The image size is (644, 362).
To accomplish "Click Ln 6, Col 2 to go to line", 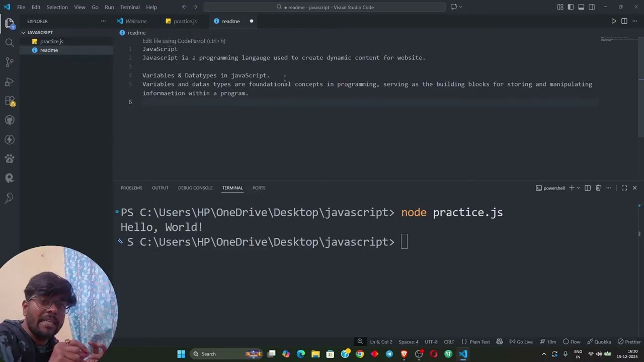I will click(381, 342).
